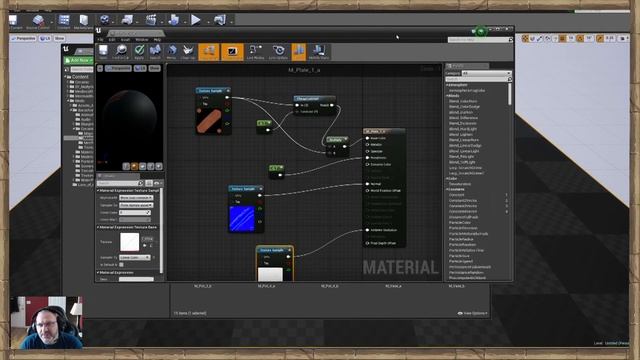Open Marketplace from the main editor toolbar
Screen dimensions: 640x360
coord(84,22)
